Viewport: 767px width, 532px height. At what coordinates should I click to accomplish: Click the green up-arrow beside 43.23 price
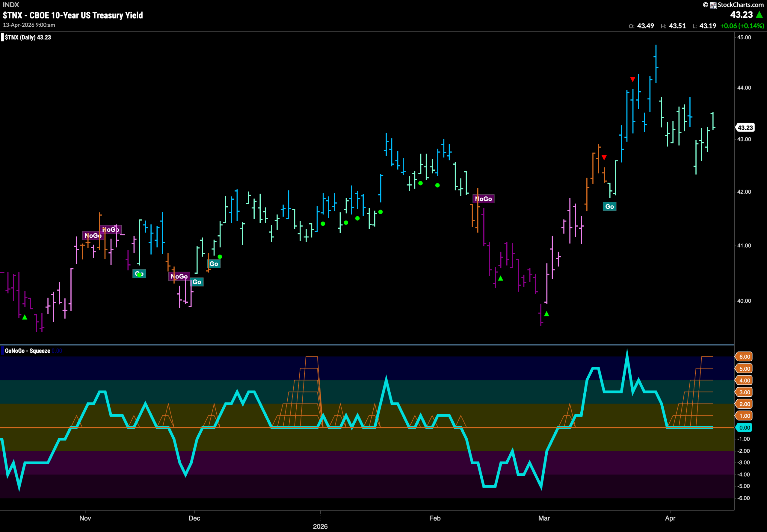coord(759,15)
